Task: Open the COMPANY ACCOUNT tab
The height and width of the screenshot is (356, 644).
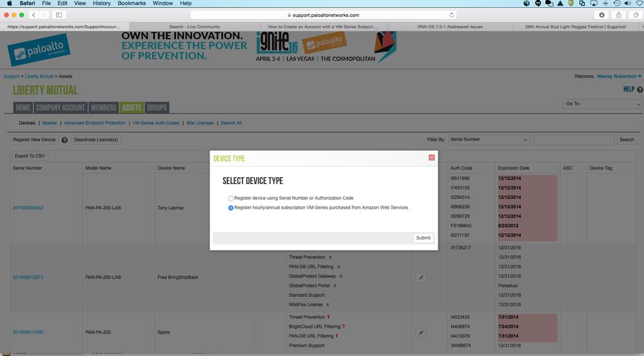Action: (61, 108)
